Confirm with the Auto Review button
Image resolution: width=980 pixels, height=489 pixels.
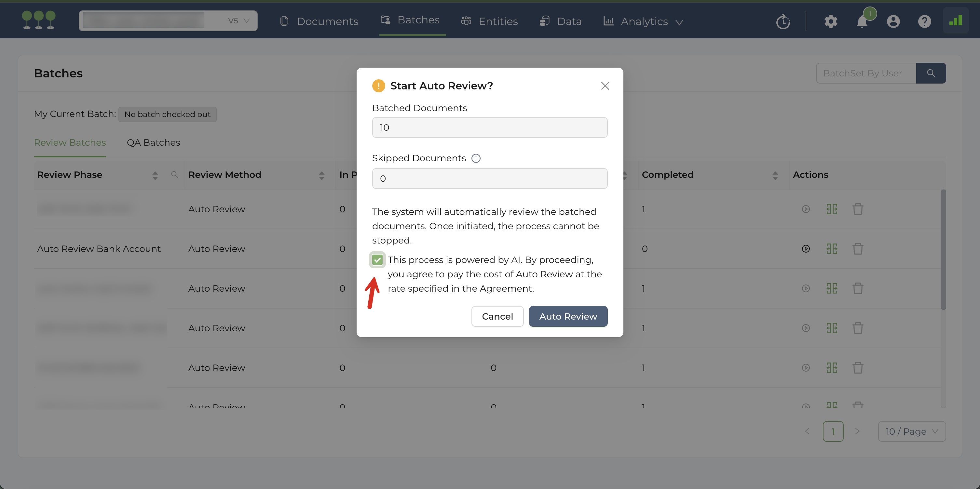point(568,316)
